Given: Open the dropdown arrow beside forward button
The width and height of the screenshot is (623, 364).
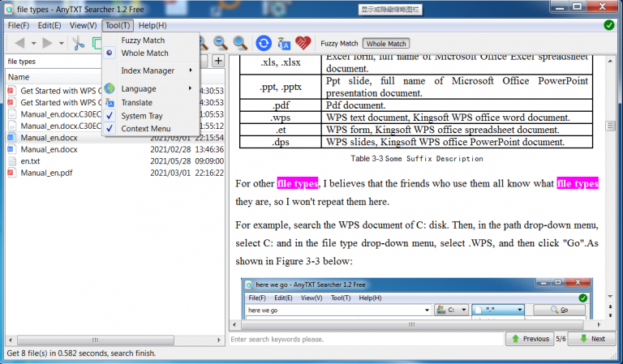Looking at the screenshot, I should click(61, 43).
